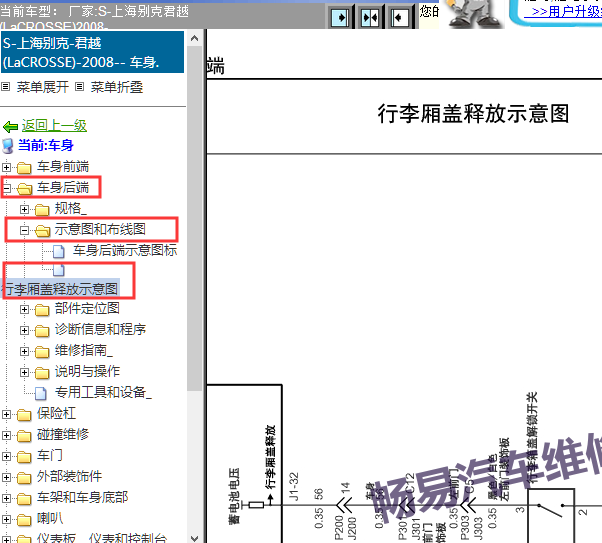Click the 维修指南_ folder icon

pyautogui.click(x=42, y=352)
